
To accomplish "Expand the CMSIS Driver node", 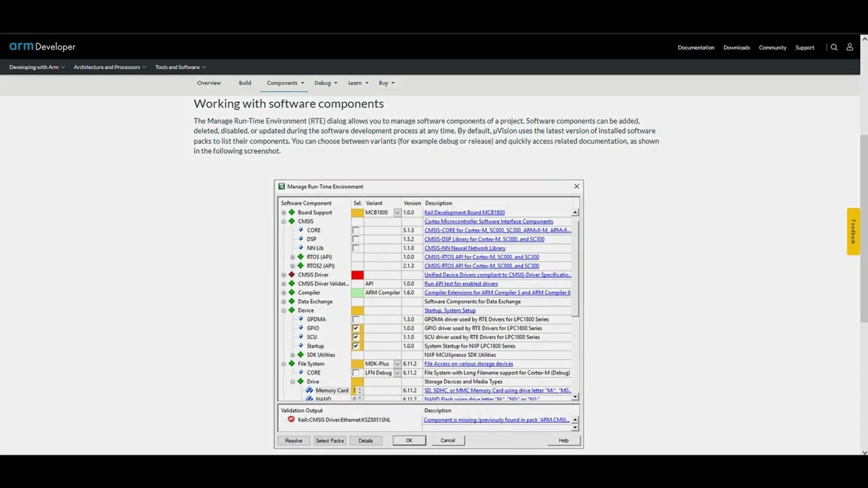I will [x=283, y=275].
